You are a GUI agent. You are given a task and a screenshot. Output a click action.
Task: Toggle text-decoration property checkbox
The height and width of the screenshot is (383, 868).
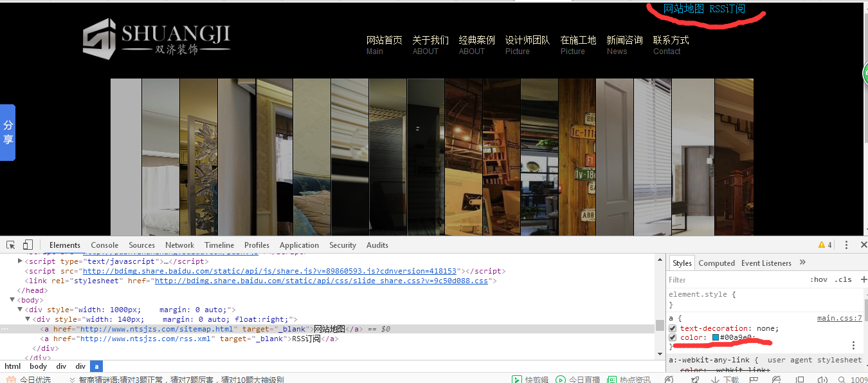673,328
